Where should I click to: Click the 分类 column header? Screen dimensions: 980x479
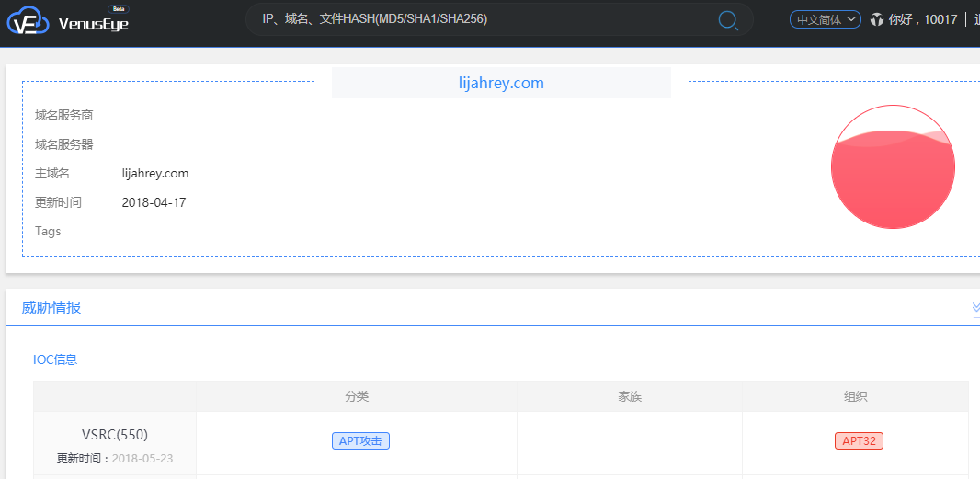357,396
